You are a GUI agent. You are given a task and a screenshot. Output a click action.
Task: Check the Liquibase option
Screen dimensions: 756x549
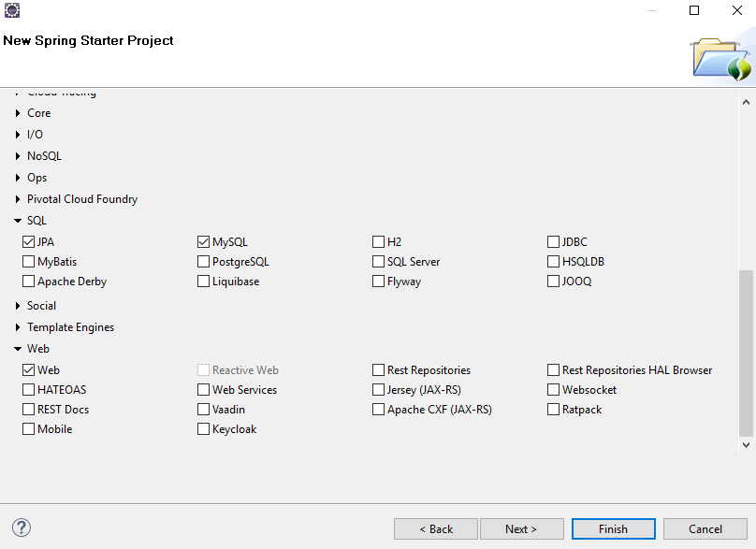point(203,282)
